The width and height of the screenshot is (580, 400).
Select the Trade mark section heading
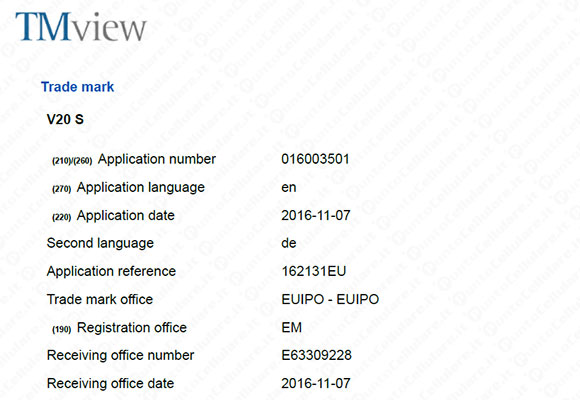pos(77,87)
